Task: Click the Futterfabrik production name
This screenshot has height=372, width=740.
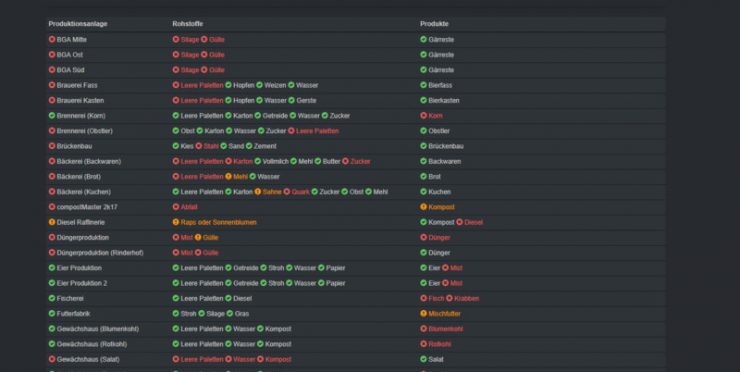Action: 73,313
